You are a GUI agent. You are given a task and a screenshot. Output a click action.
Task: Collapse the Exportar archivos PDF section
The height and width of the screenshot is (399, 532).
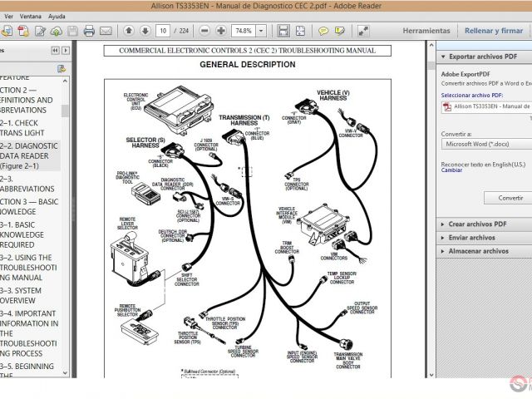click(482, 57)
